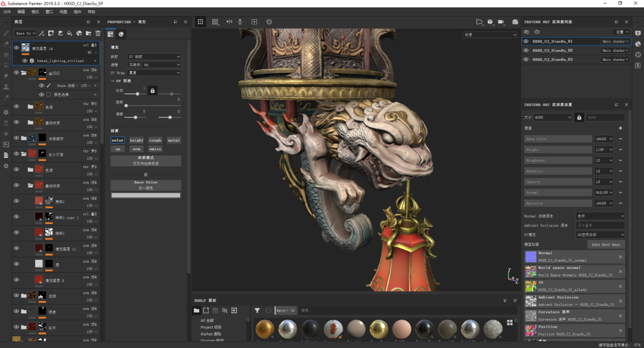
Task: Click the add fill layer bucket icon
Action: point(70,33)
